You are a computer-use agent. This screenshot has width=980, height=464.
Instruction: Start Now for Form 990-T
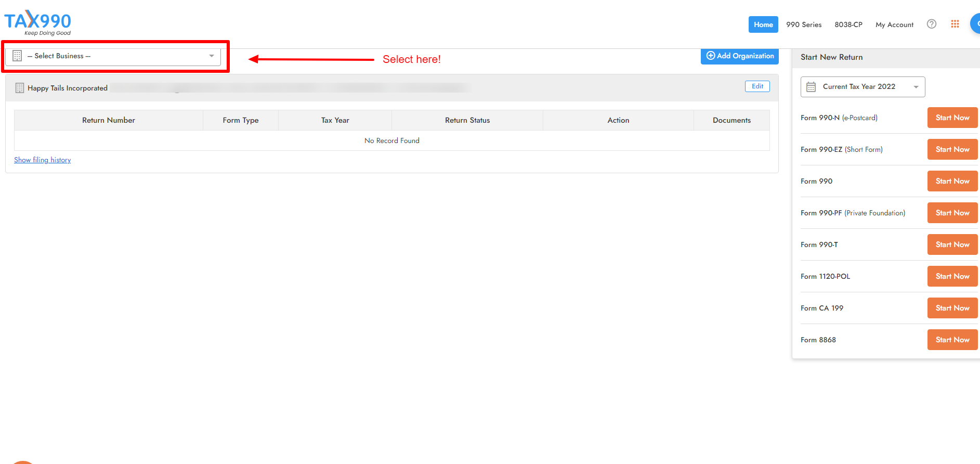(952, 244)
